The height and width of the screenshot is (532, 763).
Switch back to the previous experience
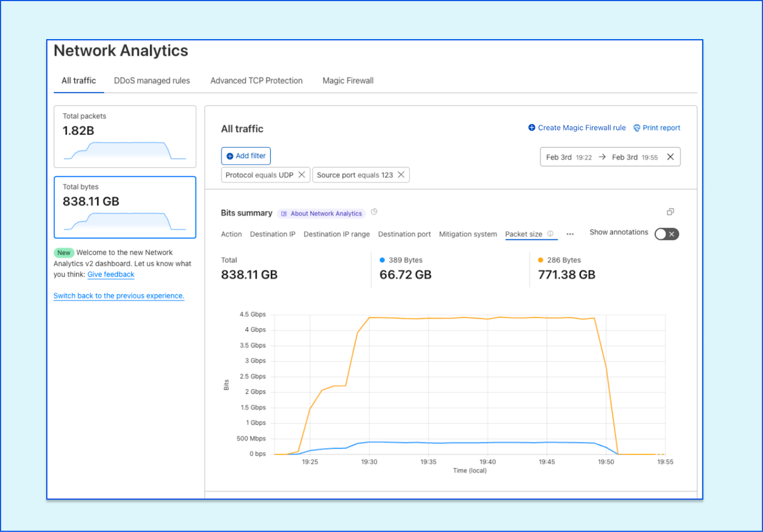point(119,296)
